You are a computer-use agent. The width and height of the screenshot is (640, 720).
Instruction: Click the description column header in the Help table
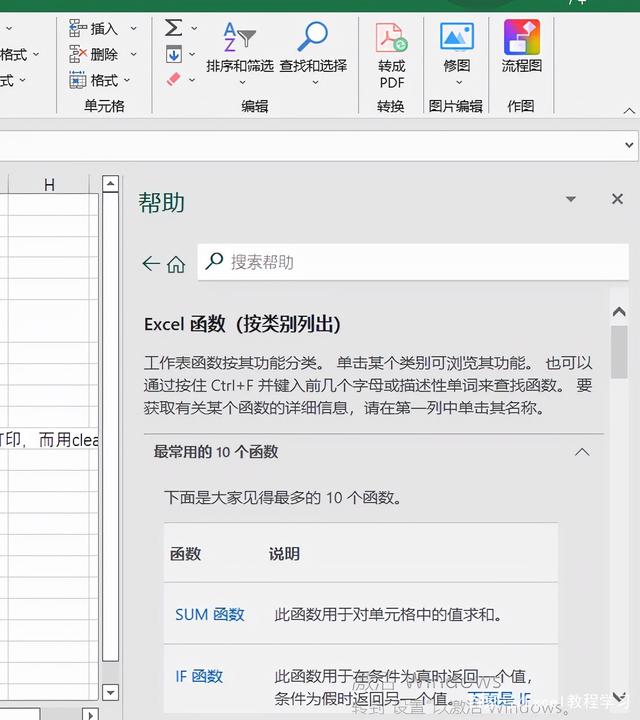click(x=284, y=554)
